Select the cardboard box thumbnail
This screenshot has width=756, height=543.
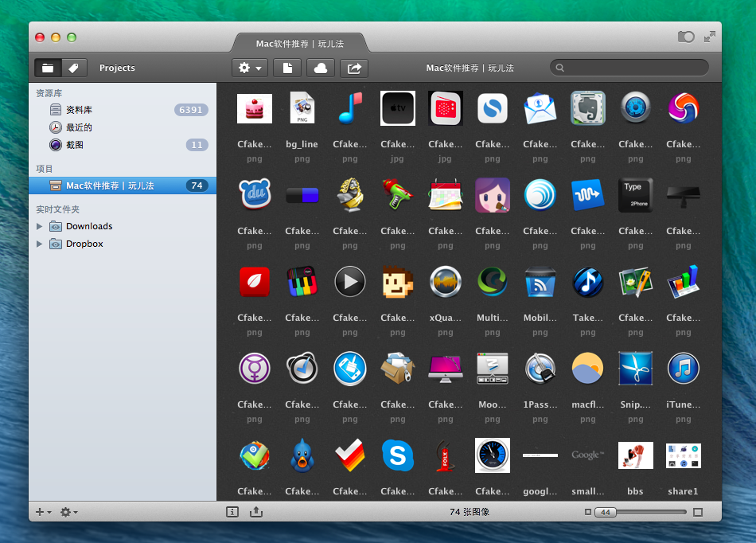[x=398, y=369]
